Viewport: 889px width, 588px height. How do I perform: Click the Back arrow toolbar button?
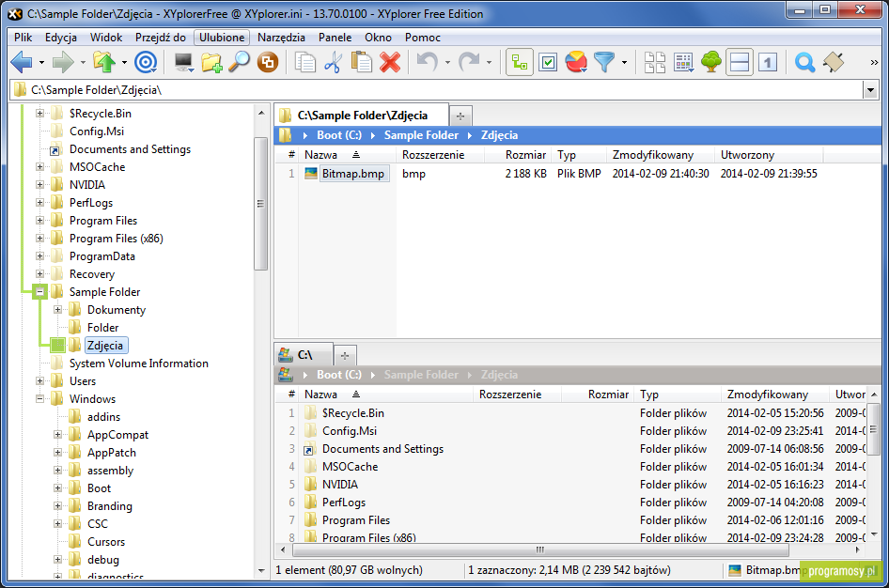pyautogui.click(x=22, y=62)
